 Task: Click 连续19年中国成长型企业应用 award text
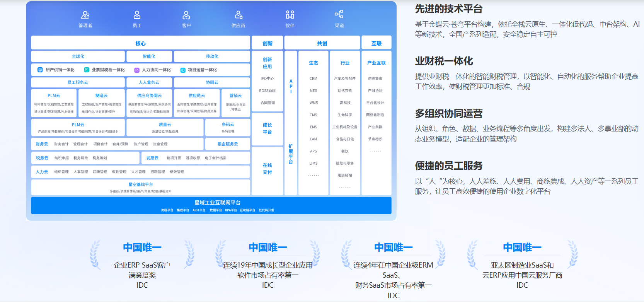pyautogui.click(x=267, y=265)
